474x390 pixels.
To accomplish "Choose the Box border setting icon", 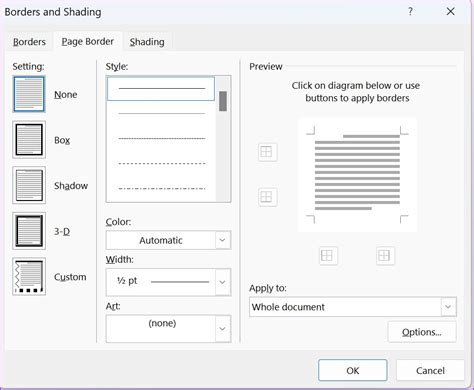I will pyautogui.click(x=29, y=140).
